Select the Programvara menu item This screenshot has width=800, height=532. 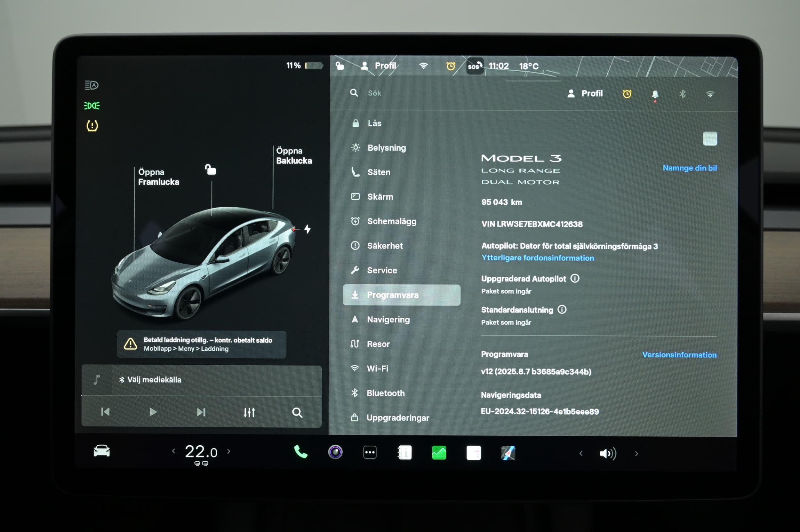click(402, 295)
